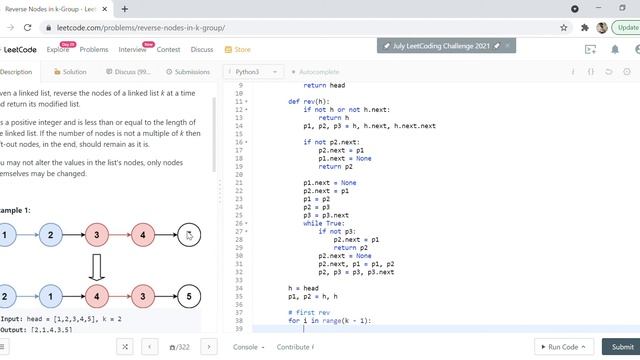Go forward with the browser arrow
The height and width of the screenshot is (360, 640).
point(11,28)
